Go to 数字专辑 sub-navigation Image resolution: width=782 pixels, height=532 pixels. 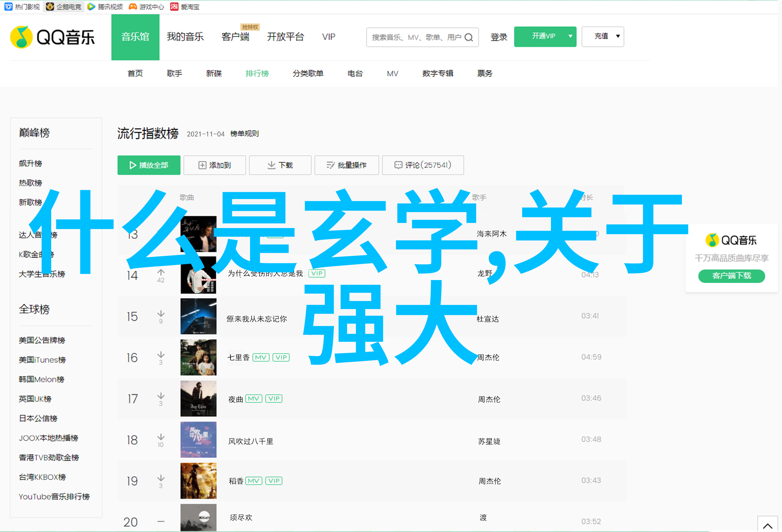(438, 73)
